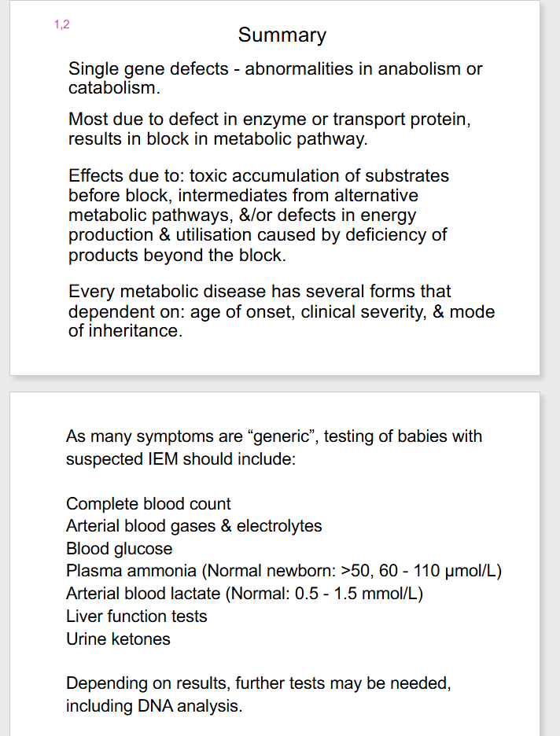Image resolution: width=560 pixels, height=736 pixels.
Task: Click the "Summary" slide heading
Action: (x=282, y=35)
